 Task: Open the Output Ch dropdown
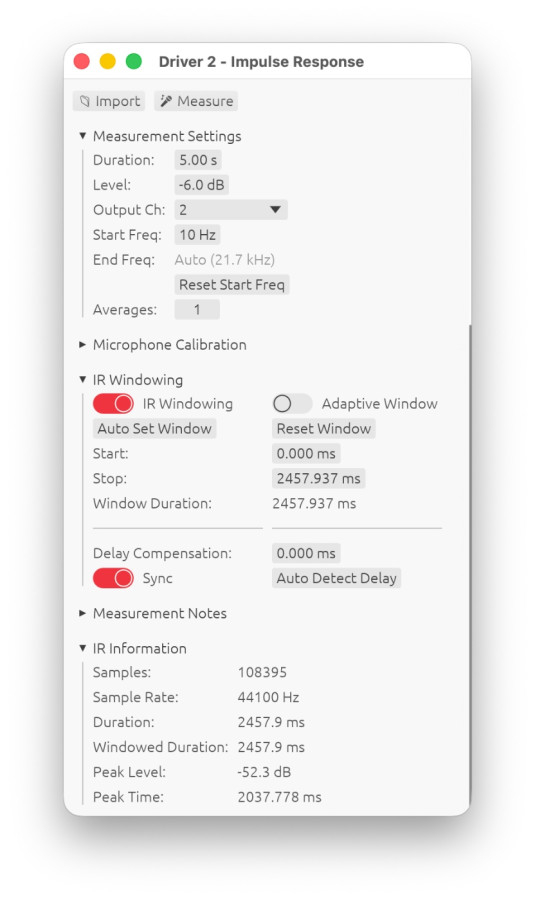(231, 210)
